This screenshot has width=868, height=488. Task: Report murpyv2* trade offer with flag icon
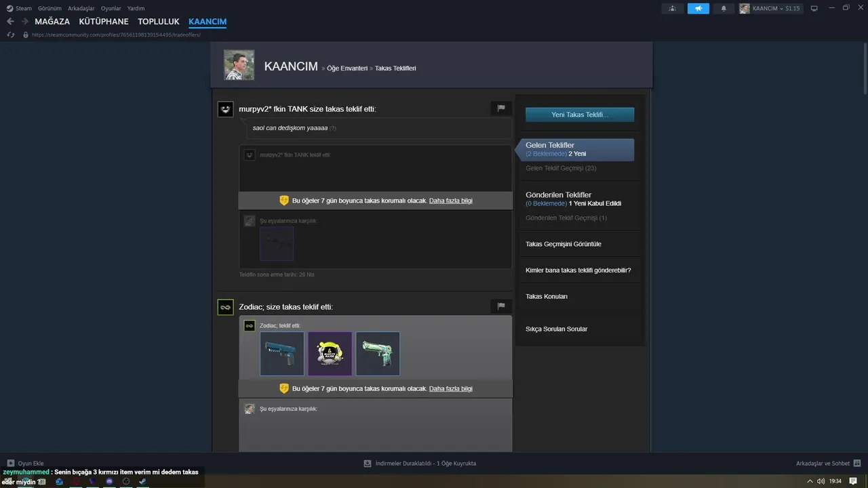click(501, 108)
